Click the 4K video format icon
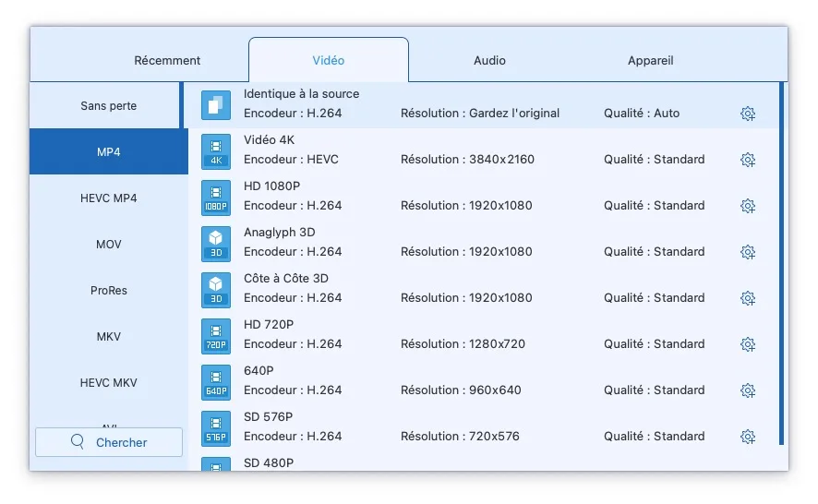The image size is (818, 504). pos(216,151)
